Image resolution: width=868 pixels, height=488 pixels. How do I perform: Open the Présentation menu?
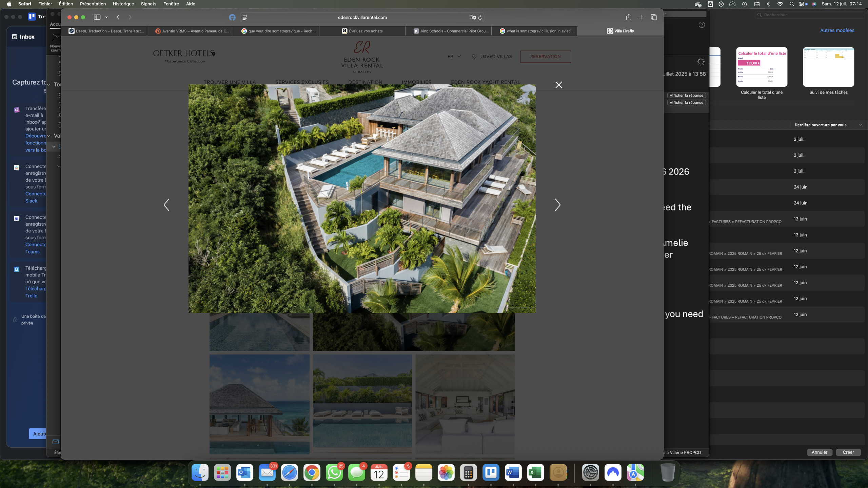pos(93,4)
